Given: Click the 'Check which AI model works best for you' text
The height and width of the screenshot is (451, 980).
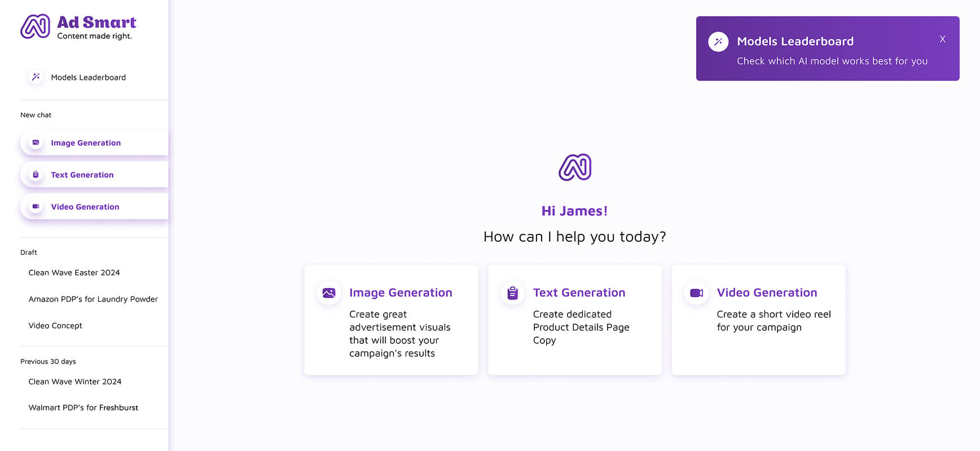Looking at the screenshot, I should [832, 61].
